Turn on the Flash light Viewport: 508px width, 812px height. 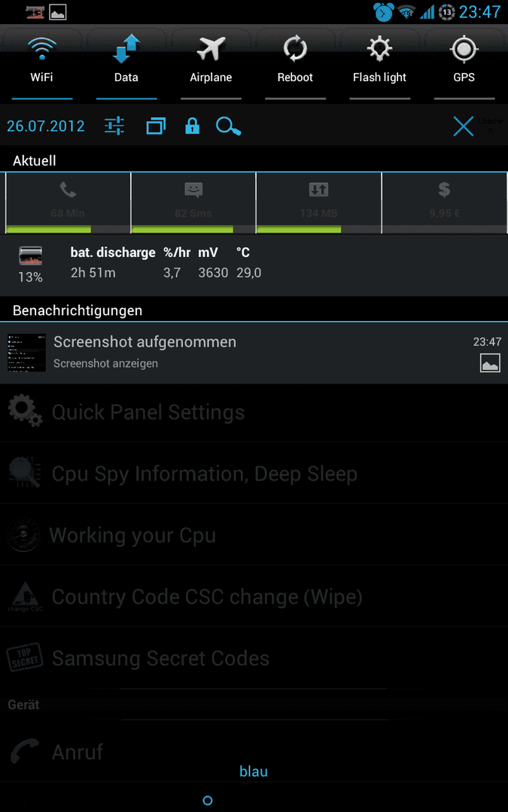pos(379,64)
